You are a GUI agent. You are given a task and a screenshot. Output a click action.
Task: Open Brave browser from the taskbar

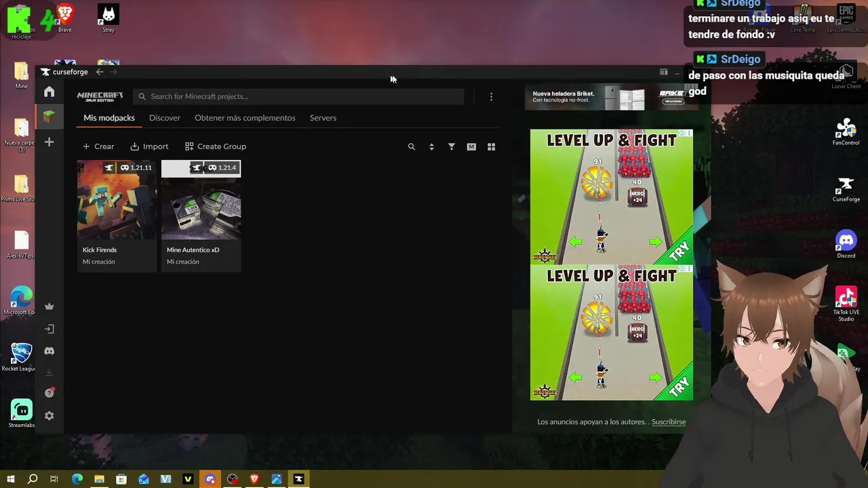(x=254, y=479)
